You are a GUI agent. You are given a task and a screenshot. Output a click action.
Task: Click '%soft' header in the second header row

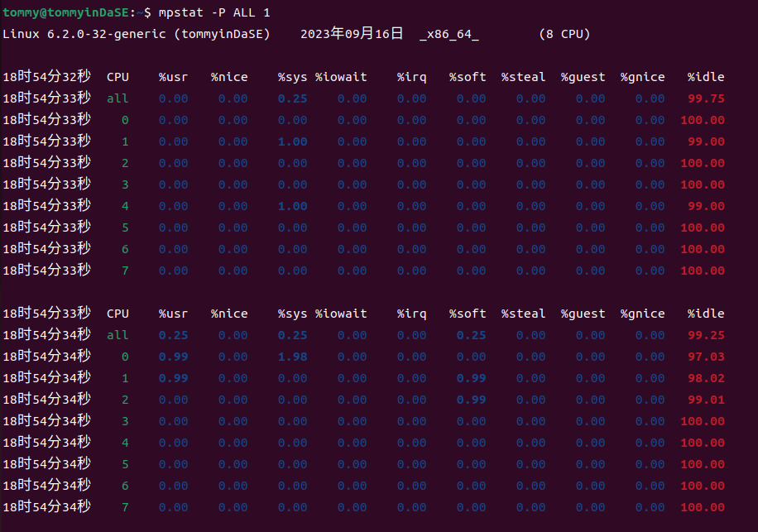pos(468,314)
